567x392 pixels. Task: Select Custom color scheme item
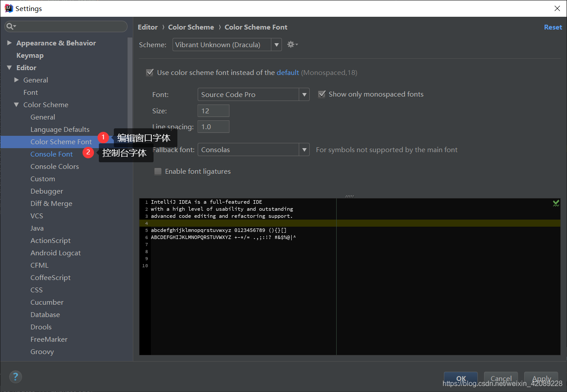[x=43, y=179]
